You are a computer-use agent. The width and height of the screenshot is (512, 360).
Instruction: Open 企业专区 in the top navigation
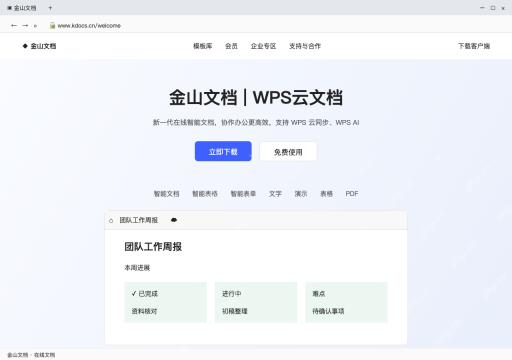click(263, 46)
